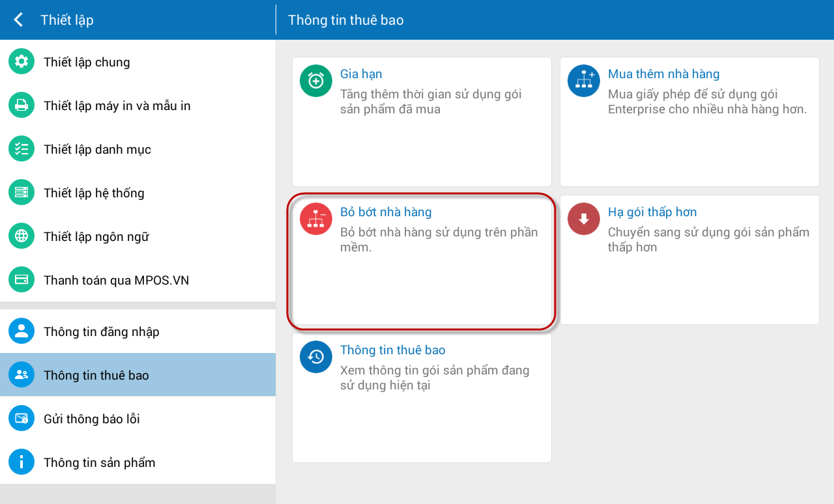Screen dimensions: 834x504
Task: Open Thiết lập máy in và mẫu in
Action: [137, 105]
